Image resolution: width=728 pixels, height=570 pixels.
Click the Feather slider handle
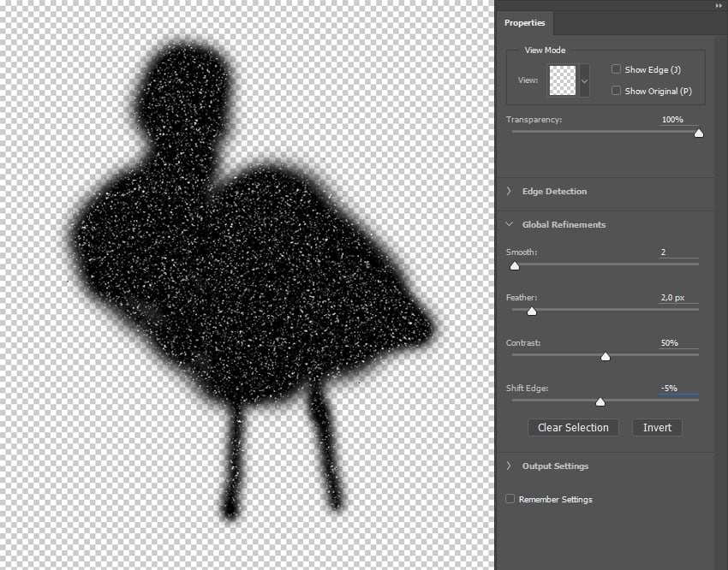pyautogui.click(x=531, y=311)
